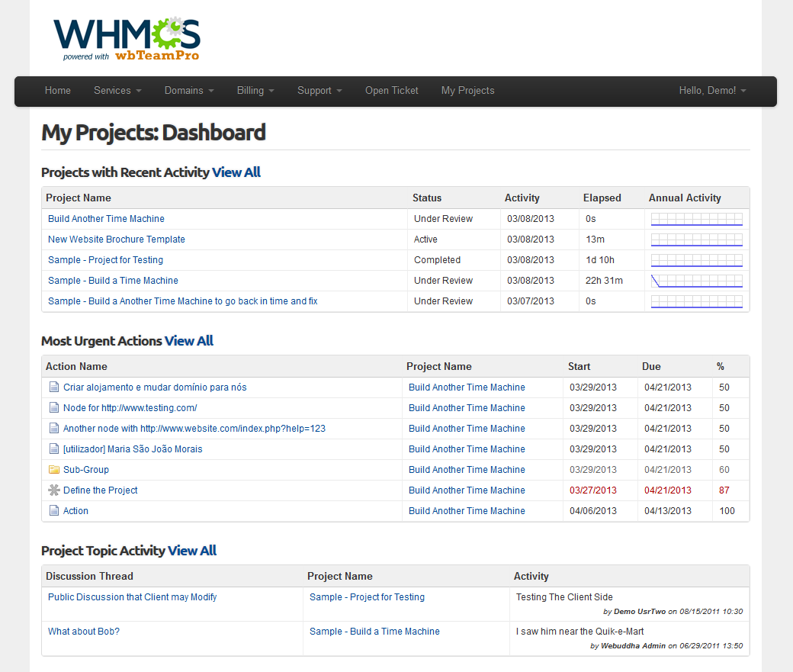
Task: Click document icon beside Node for testing.com
Action: (53, 408)
